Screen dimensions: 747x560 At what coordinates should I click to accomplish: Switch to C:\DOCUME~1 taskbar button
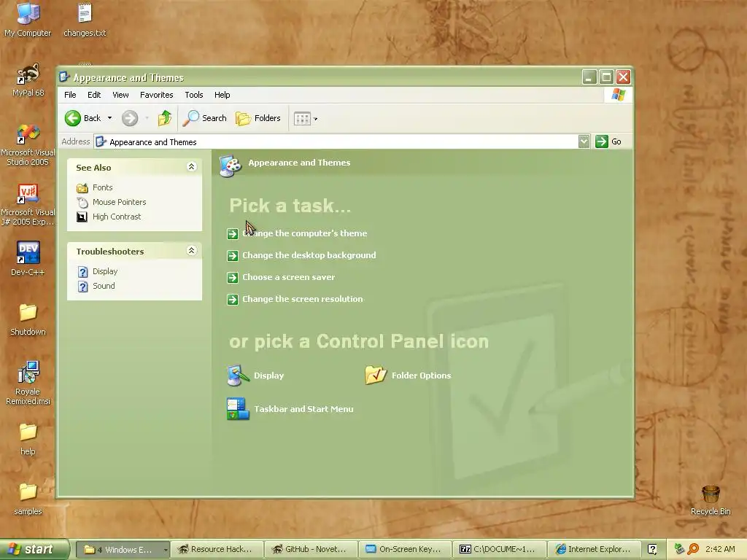click(x=500, y=550)
